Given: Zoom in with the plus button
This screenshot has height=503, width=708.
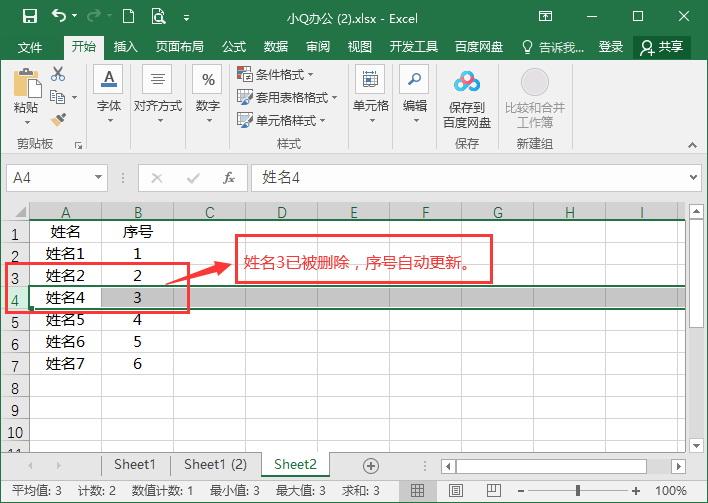Looking at the screenshot, I should coord(636,491).
